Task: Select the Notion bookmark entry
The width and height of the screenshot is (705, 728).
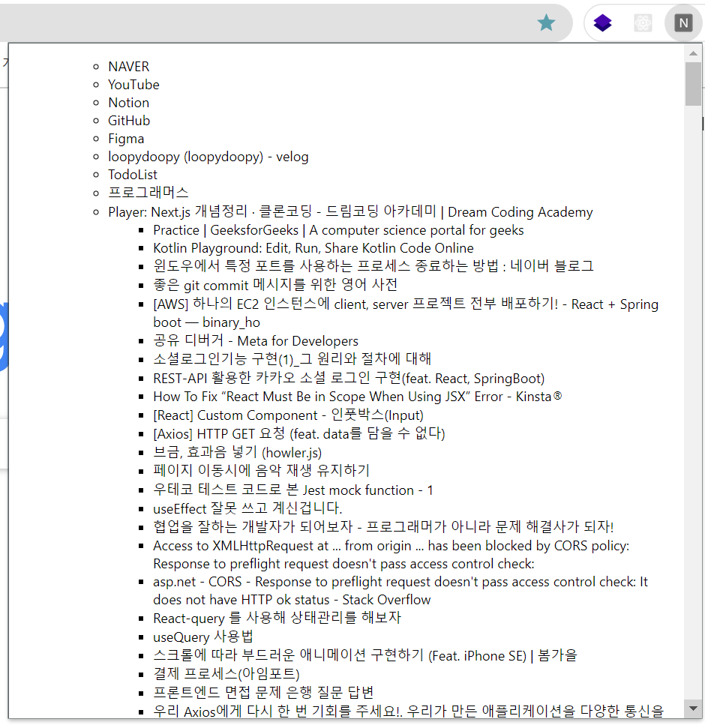Action: (x=129, y=103)
